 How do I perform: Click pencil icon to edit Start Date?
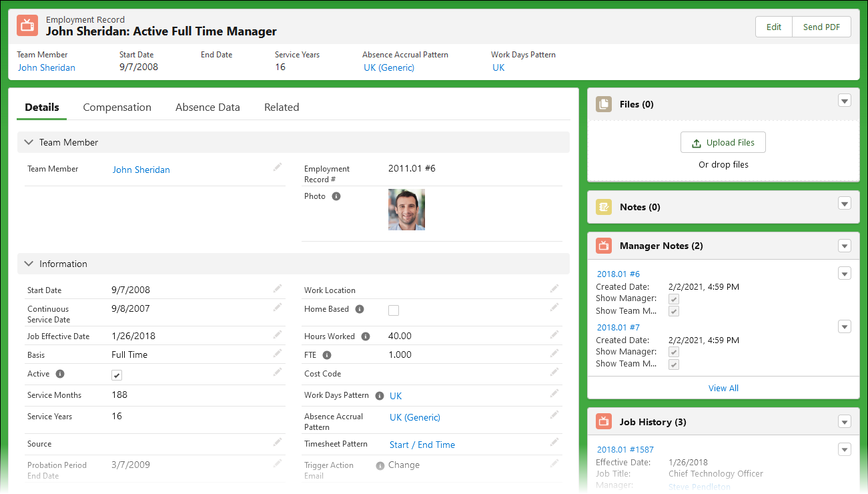278,288
